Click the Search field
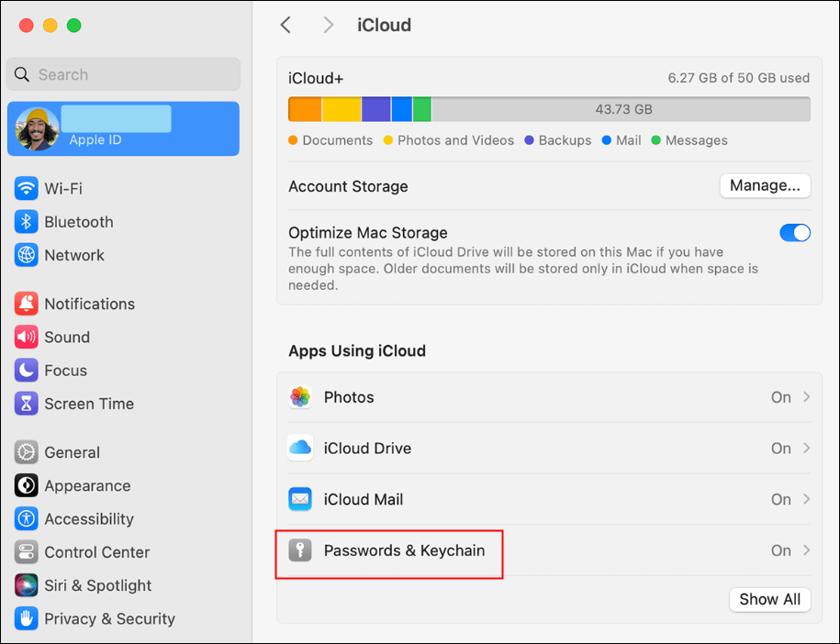 pos(123,74)
